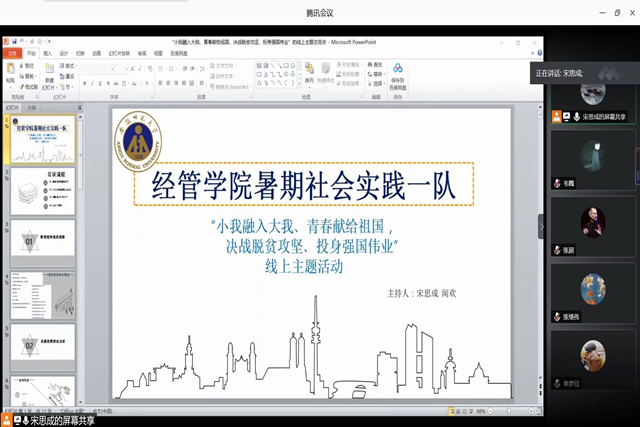Toggle strikethrough text formatting
The height and width of the screenshot is (427, 640).
tap(116, 83)
